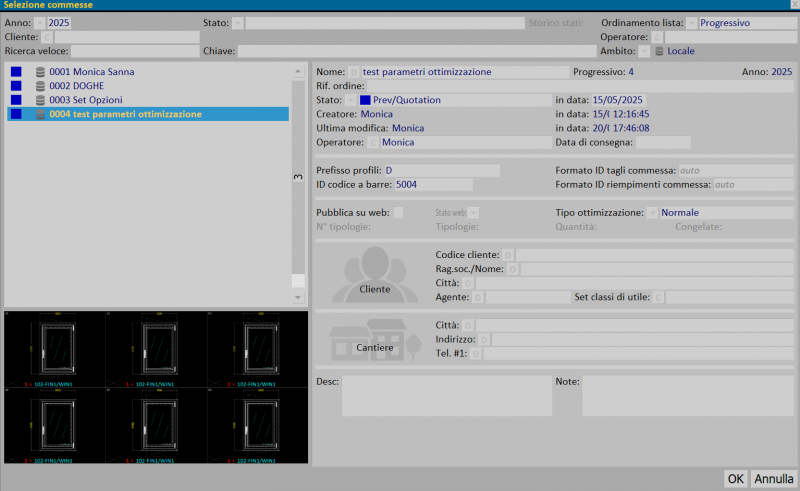Click the Cliente filter input field
800x491 pixels.
(x=127, y=37)
